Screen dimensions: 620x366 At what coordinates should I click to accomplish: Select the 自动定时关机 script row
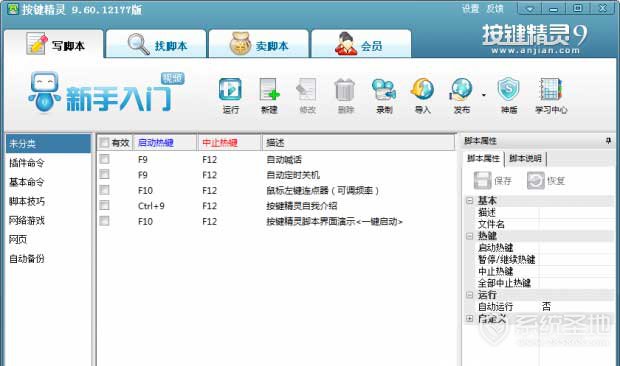(x=276, y=174)
